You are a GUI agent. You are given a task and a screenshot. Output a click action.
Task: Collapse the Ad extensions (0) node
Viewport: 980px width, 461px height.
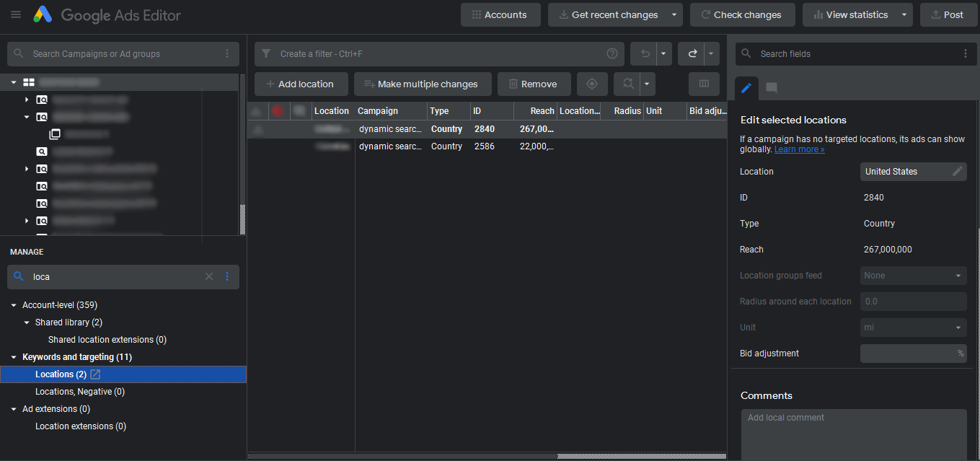pos(14,409)
